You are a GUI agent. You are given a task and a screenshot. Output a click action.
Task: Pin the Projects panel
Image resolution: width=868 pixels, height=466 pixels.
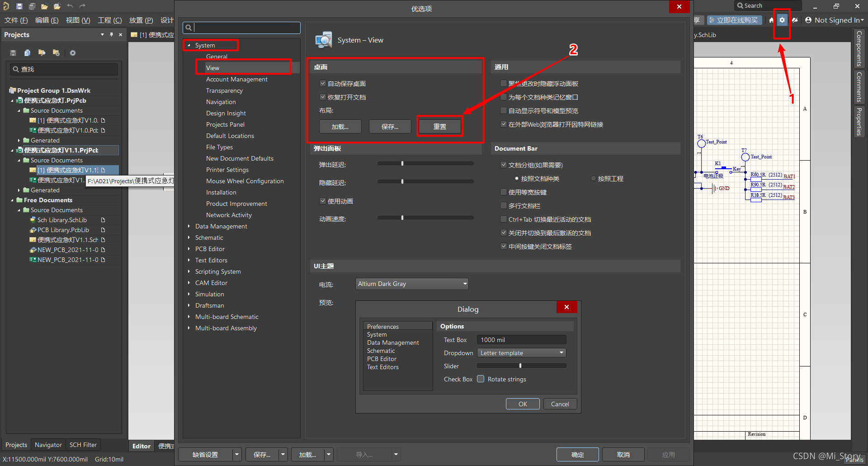111,34
